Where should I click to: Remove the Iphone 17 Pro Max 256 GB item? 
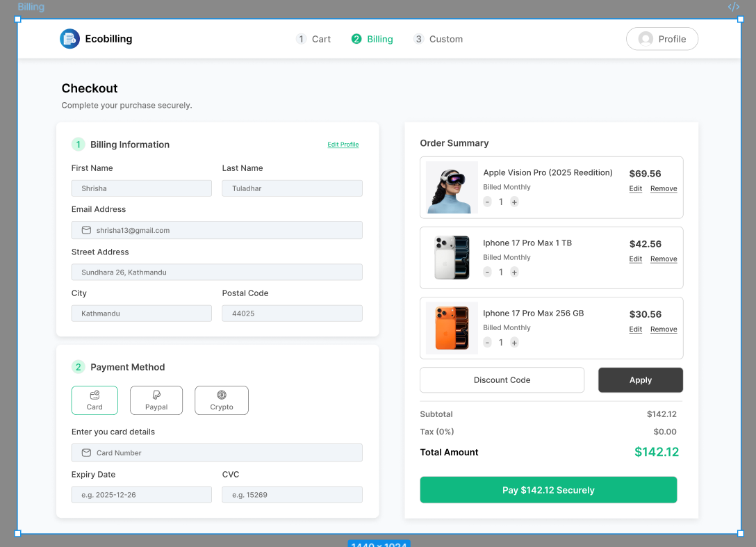pyautogui.click(x=664, y=329)
